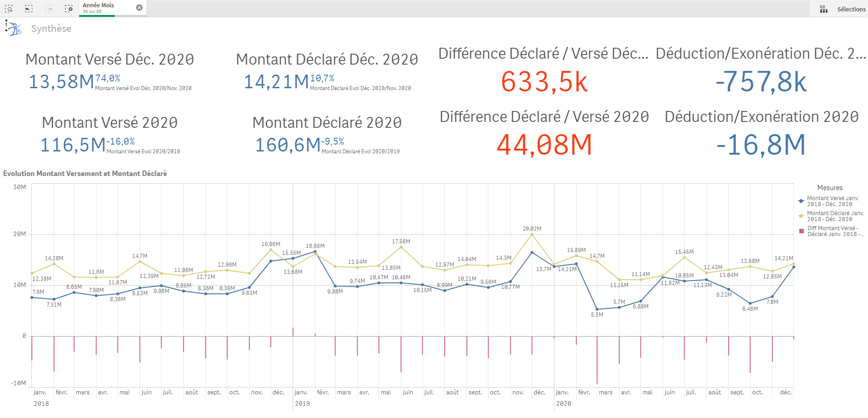Click the BI skier logo icon
This screenshot has width=868, height=418.
(x=13, y=28)
